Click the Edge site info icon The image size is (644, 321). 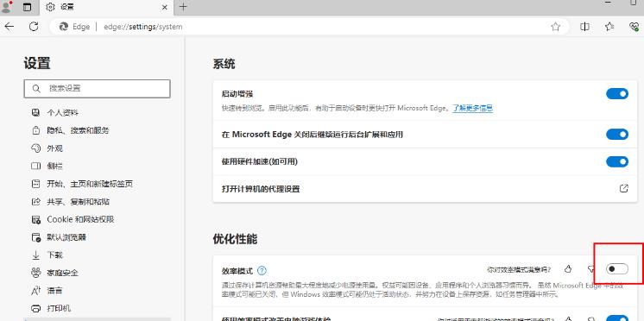(x=63, y=27)
